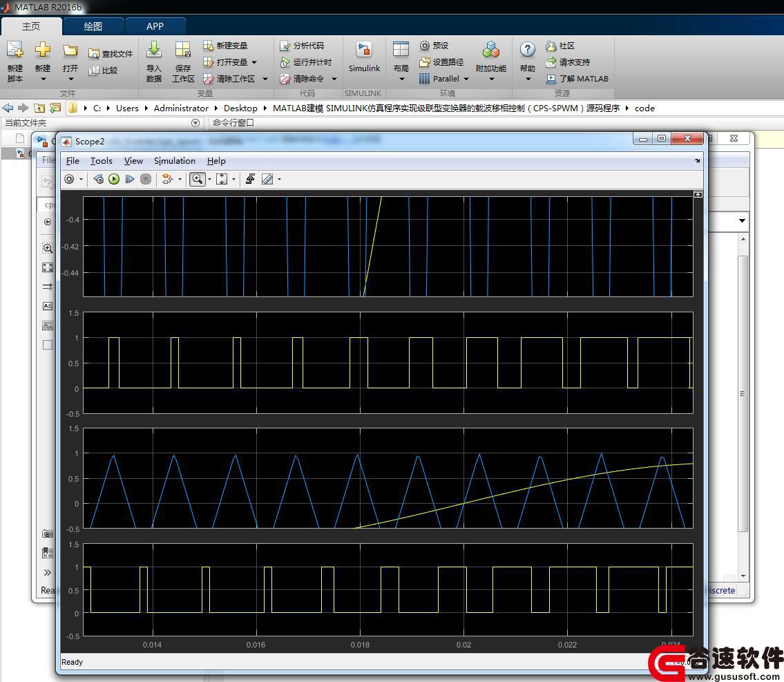This screenshot has width=784, height=682.
Task: Click 请求支持
Action: coord(568,62)
